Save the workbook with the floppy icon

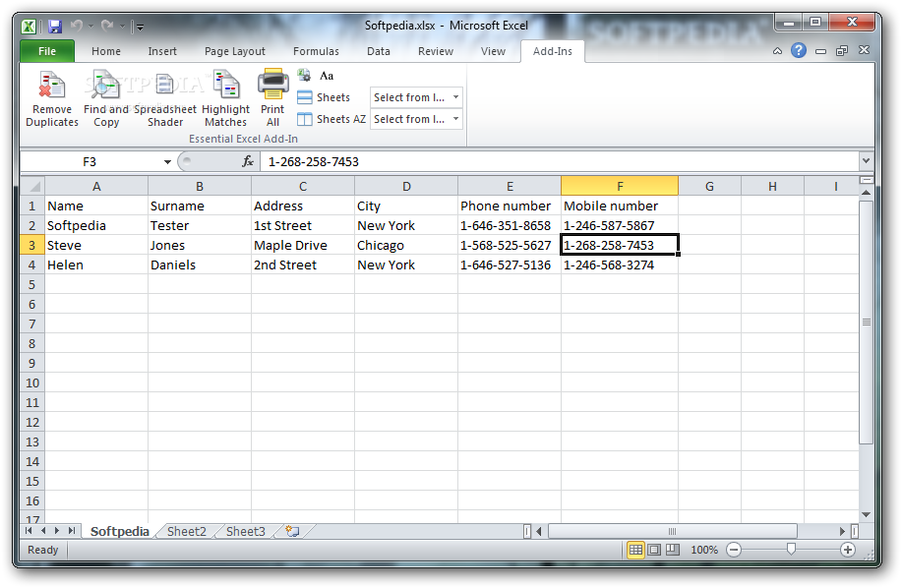click(x=55, y=26)
